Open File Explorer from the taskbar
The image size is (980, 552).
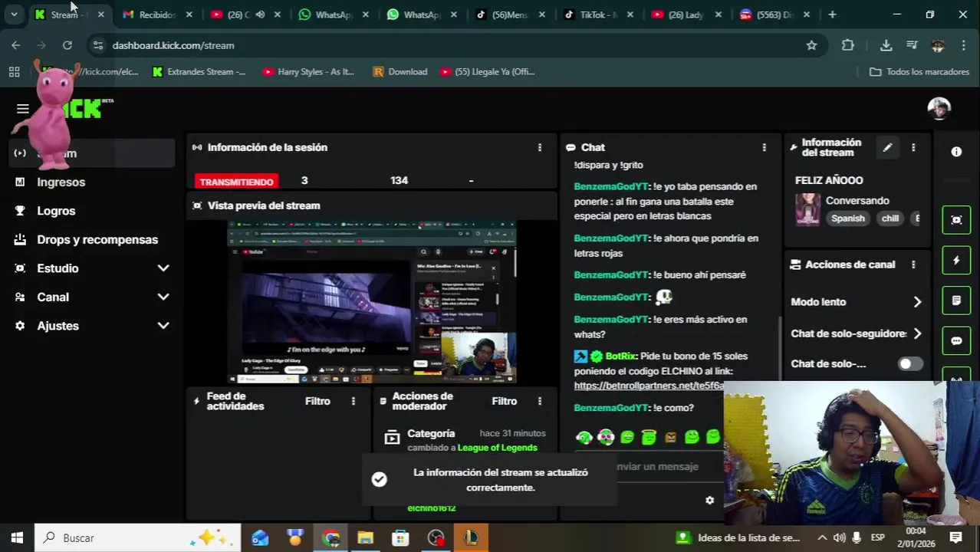click(x=365, y=538)
